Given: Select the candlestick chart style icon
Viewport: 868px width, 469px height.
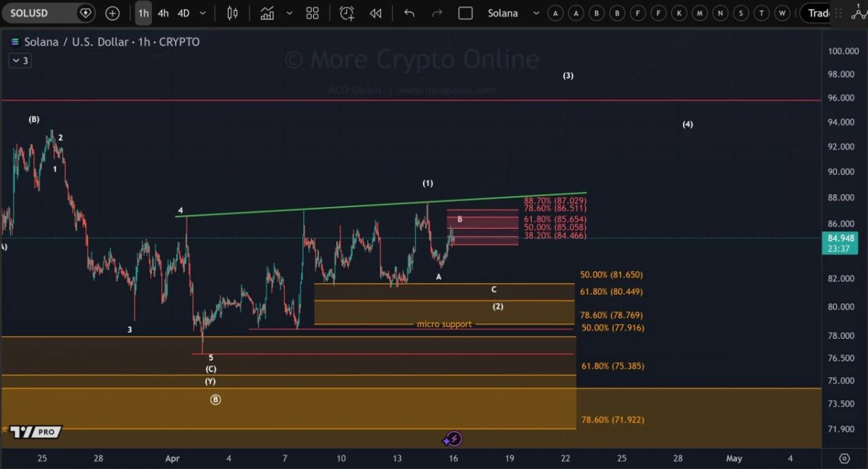Looking at the screenshot, I should (233, 12).
